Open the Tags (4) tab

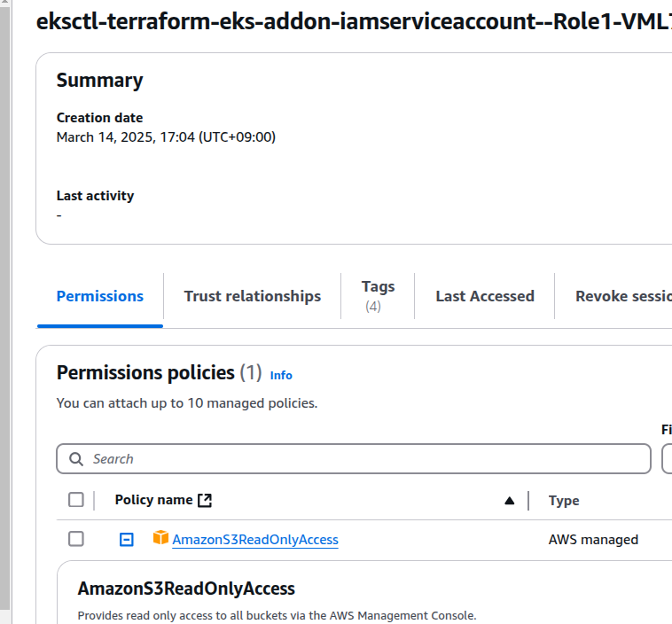[x=378, y=296]
